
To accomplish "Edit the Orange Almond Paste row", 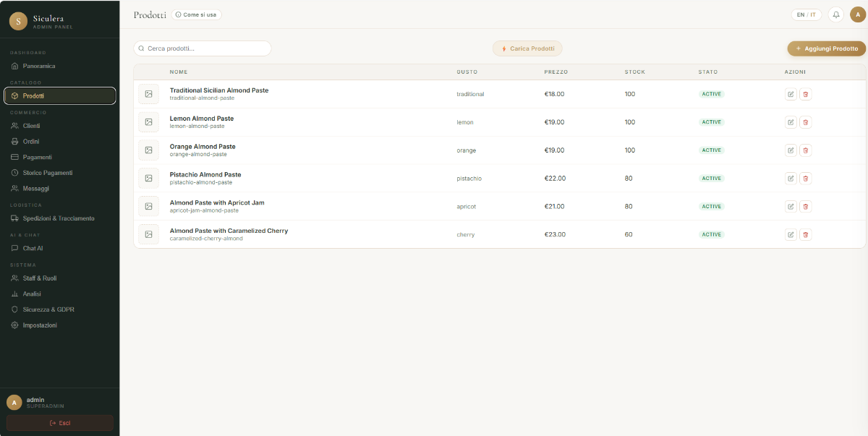I will click(x=791, y=150).
